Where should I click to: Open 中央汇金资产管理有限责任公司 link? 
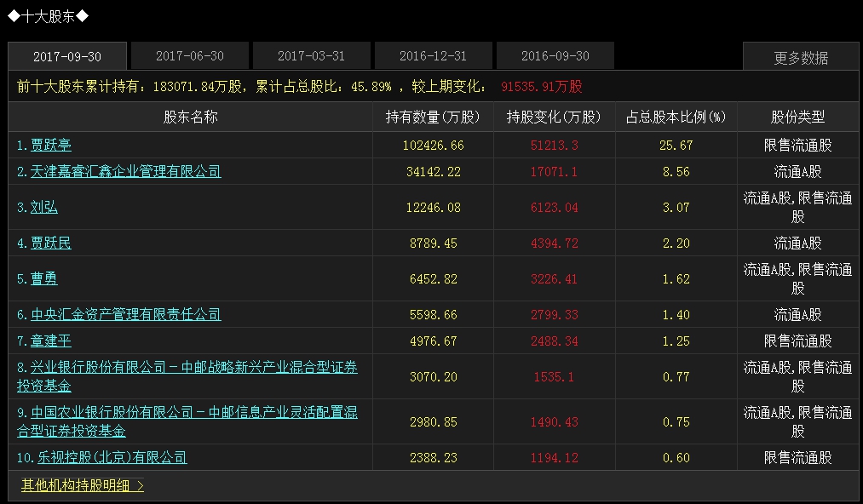125,315
